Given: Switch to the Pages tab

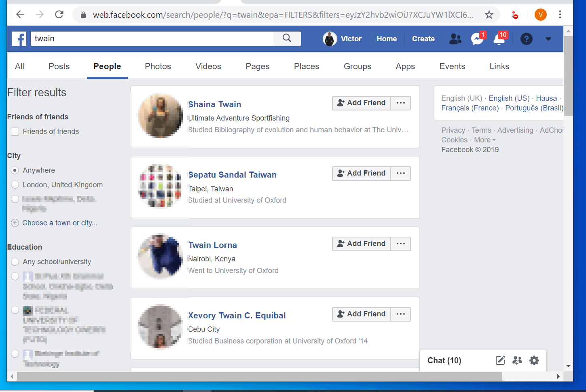Looking at the screenshot, I should (x=258, y=66).
